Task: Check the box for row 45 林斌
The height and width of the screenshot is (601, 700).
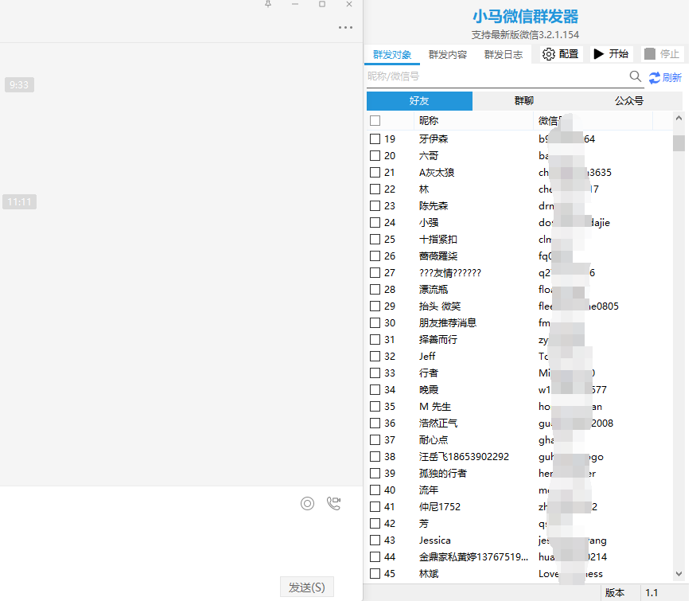Action: (375, 574)
